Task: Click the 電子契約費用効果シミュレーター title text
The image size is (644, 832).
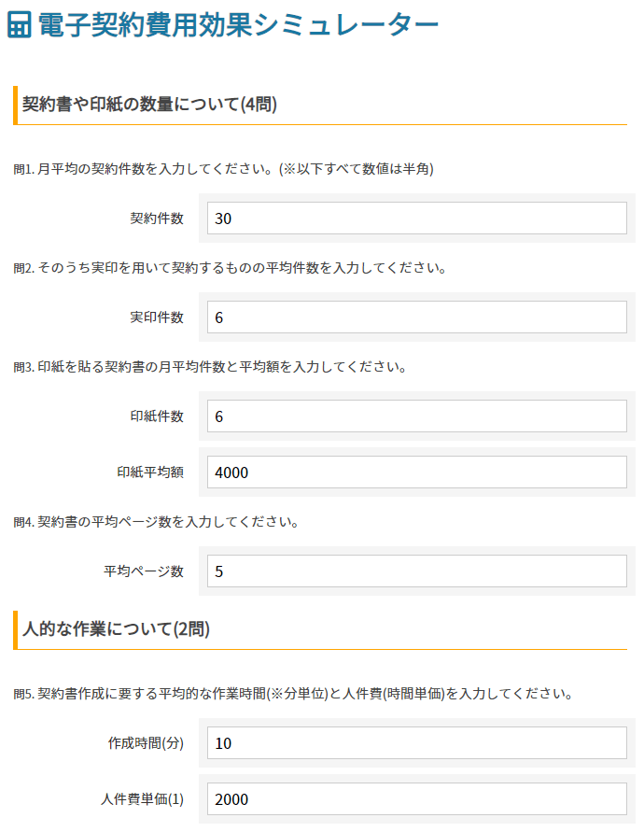Action: (x=238, y=25)
